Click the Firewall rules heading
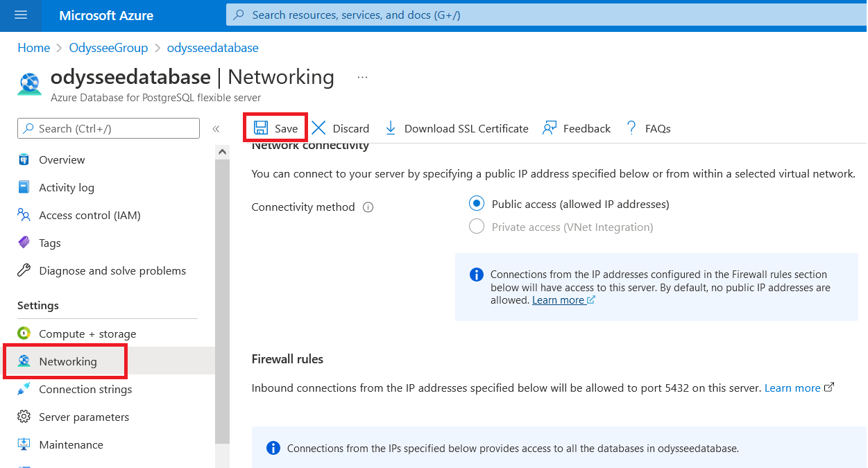The height and width of the screenshot is (468, 868). (287, 359)
